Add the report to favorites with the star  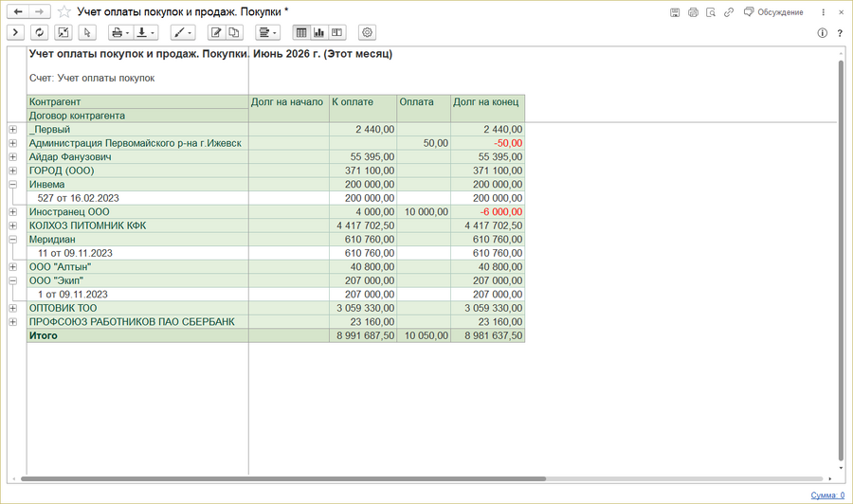[64, 11]
